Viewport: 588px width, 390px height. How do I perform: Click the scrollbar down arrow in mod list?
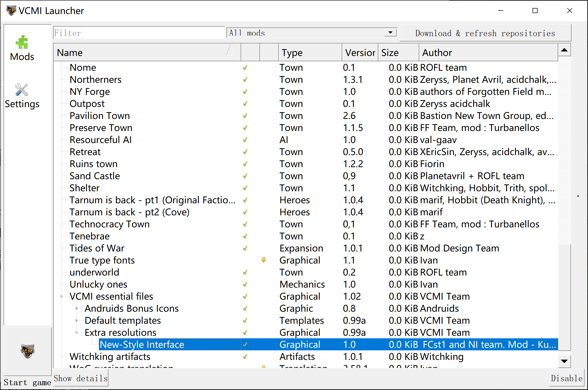coord(564,361)
